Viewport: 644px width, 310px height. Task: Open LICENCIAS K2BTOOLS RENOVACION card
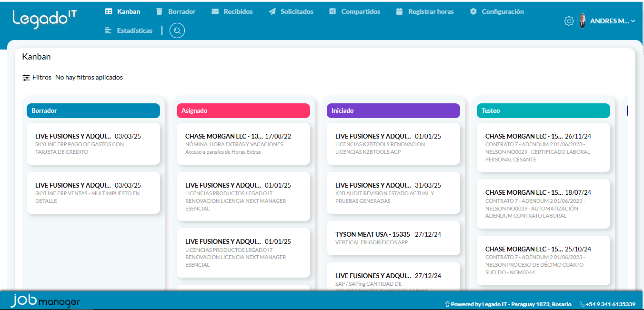pos(393,144)
